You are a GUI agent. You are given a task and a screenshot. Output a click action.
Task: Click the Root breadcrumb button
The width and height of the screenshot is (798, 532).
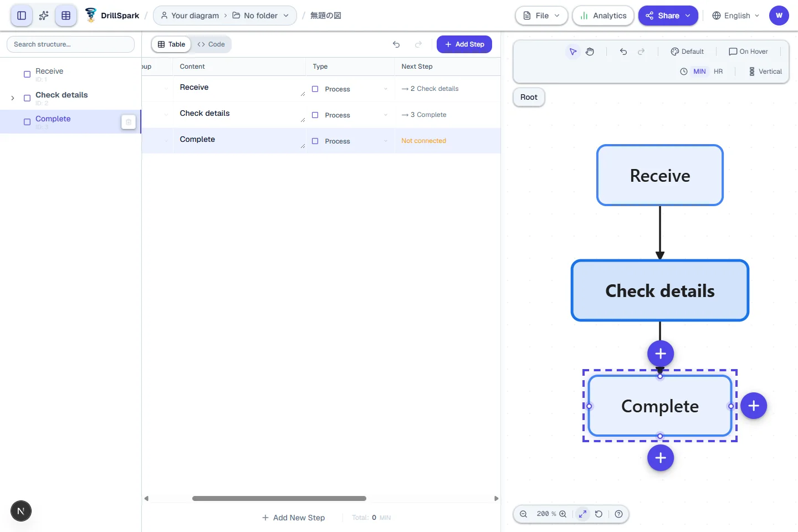point(529,97)
